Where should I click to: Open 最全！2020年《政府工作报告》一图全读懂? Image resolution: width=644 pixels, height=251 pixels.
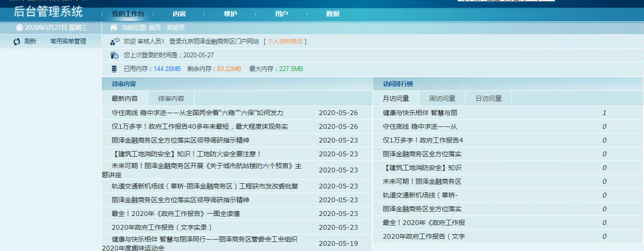pyautogui.click(x=176, y=214)
